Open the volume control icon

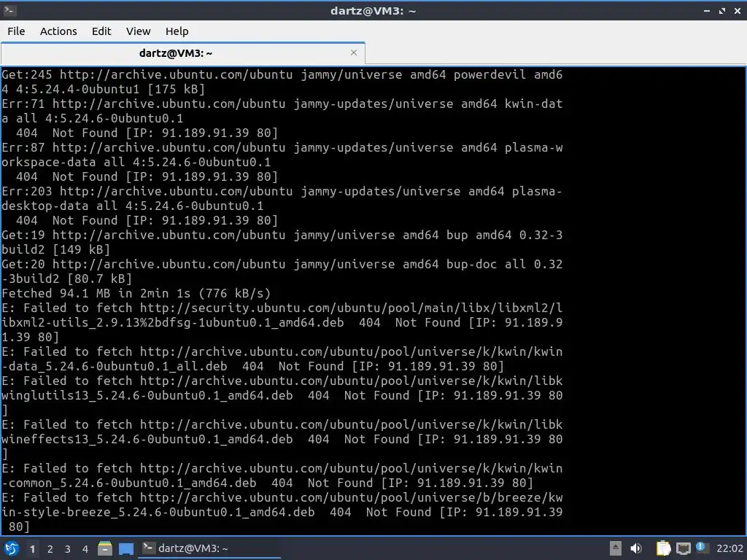click(636, 548)
